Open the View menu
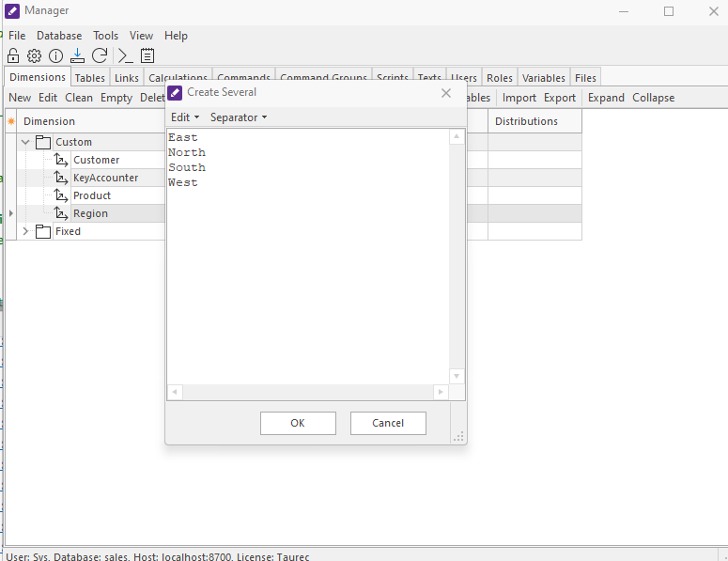 (141, 36)
